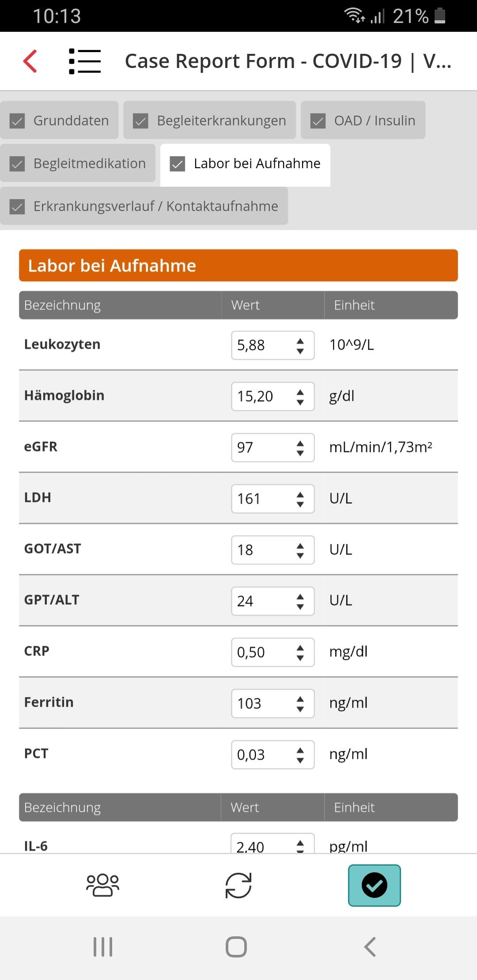Tap the red back arrow
The height and width of the screenshot is (980, 477).
pos(30,61)
